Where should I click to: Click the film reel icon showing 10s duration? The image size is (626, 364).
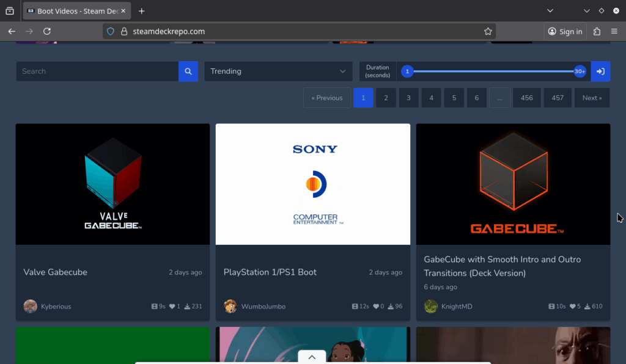552,306
